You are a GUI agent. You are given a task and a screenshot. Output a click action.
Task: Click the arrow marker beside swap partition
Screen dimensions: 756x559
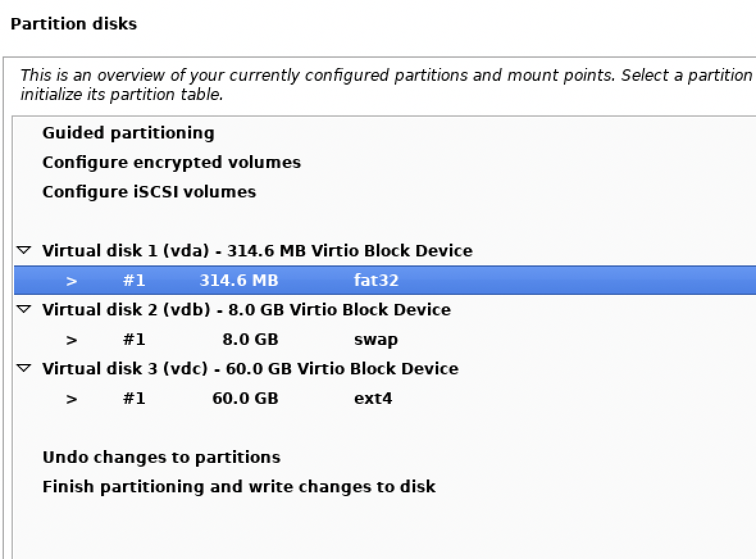coord(71,340)
